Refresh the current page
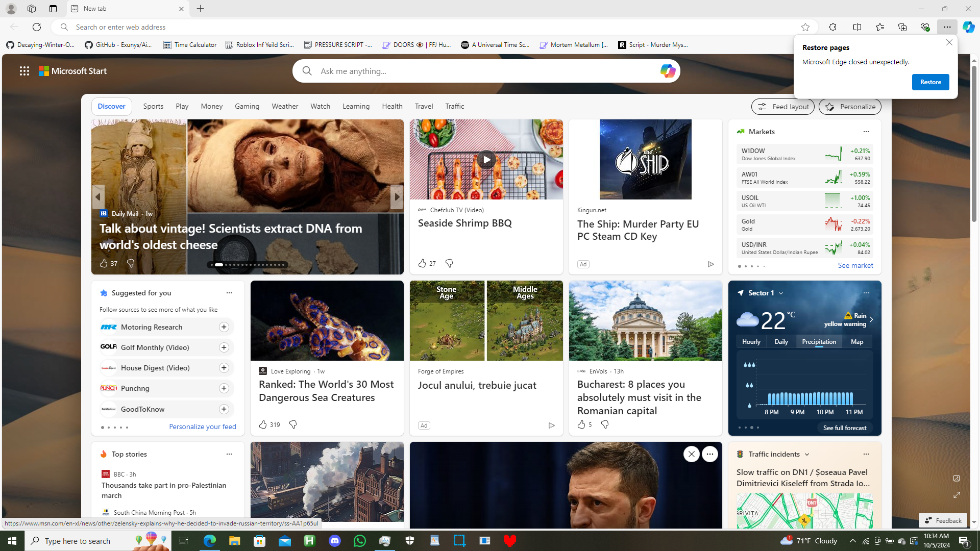 pos(36,27)
